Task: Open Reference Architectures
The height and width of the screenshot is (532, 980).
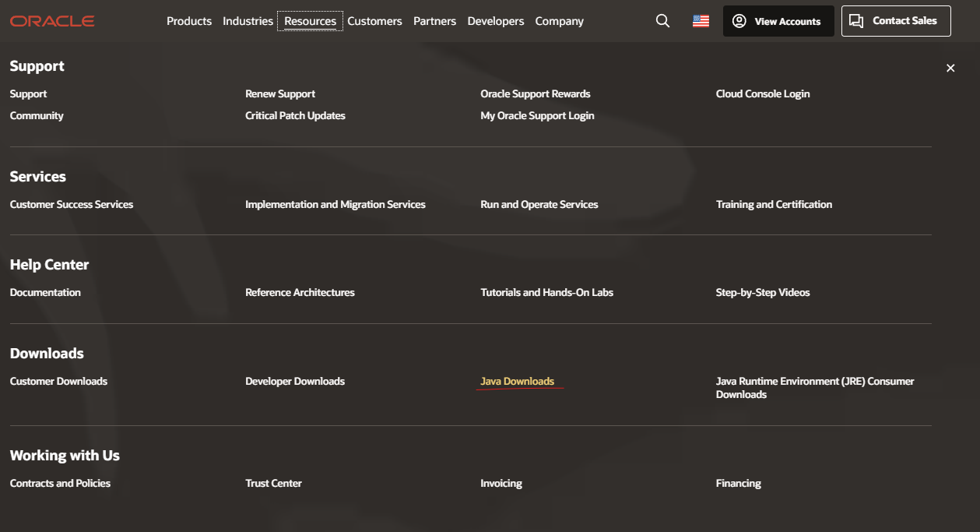Action: coord(300,292)
